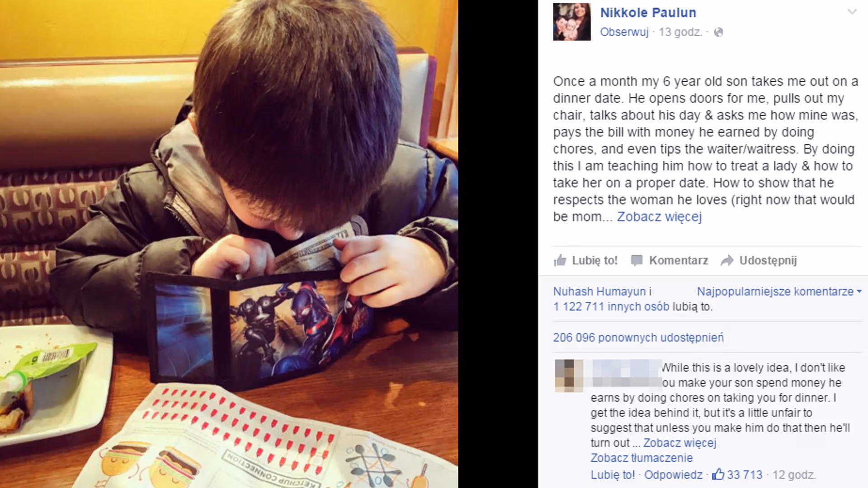Open the Nikkole Paulun profile name link
This screenshot has height=488, width=868.
[x=648, y=13]
